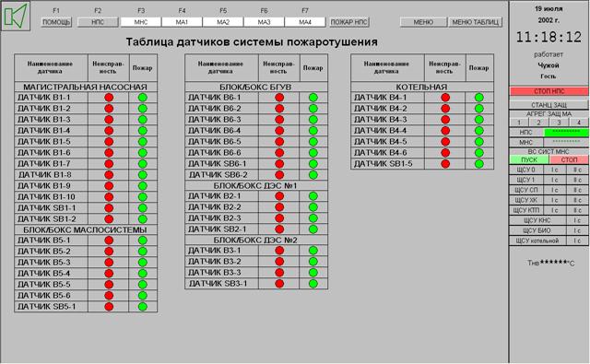Click the МАГИСТРАЛЬНАЯ НАСОСНАЯ section header
The width and height of the screenshot is (590, 364).
[86, 87]
